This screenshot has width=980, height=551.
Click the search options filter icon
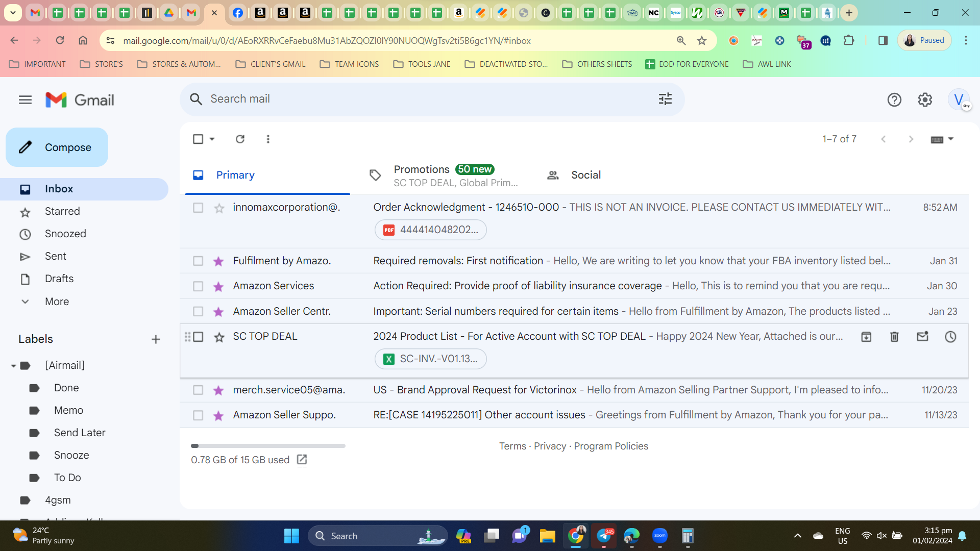click(x=665, y=99)
